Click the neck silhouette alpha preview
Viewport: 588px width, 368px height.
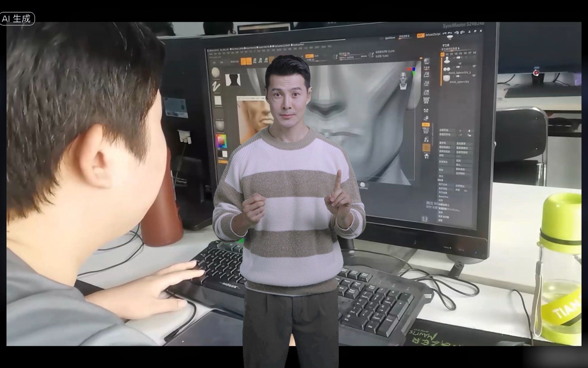(x=233, y=80)
